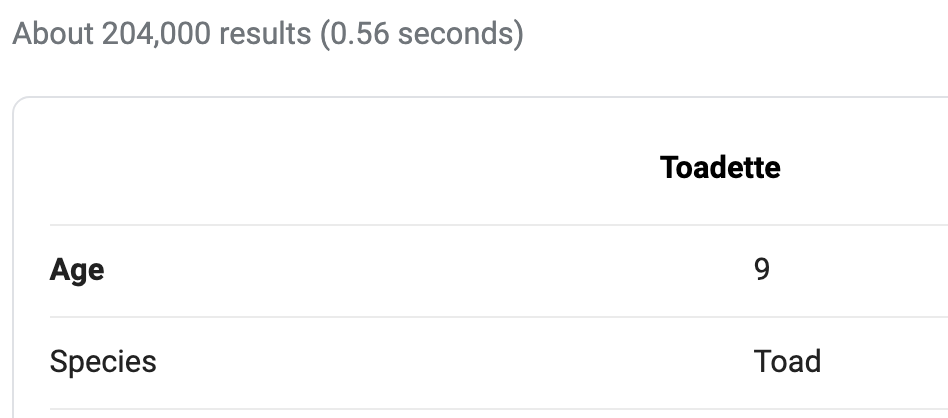Click the Toad species value
This screenshot has width=948, height=418.
point(787,361)
